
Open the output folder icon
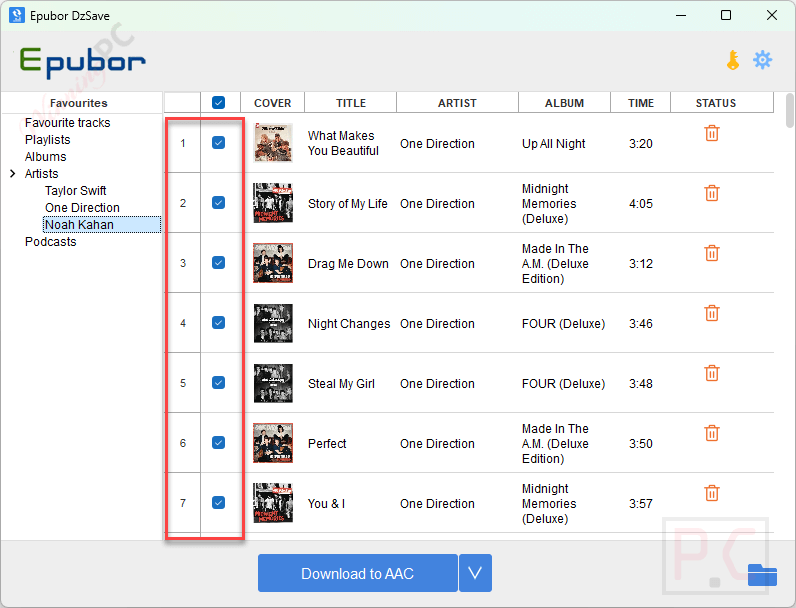pos(762,575)
